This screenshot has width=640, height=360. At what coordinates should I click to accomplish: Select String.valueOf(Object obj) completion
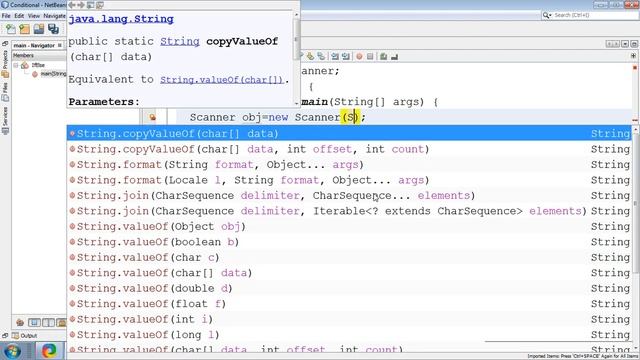pos(349,227)
